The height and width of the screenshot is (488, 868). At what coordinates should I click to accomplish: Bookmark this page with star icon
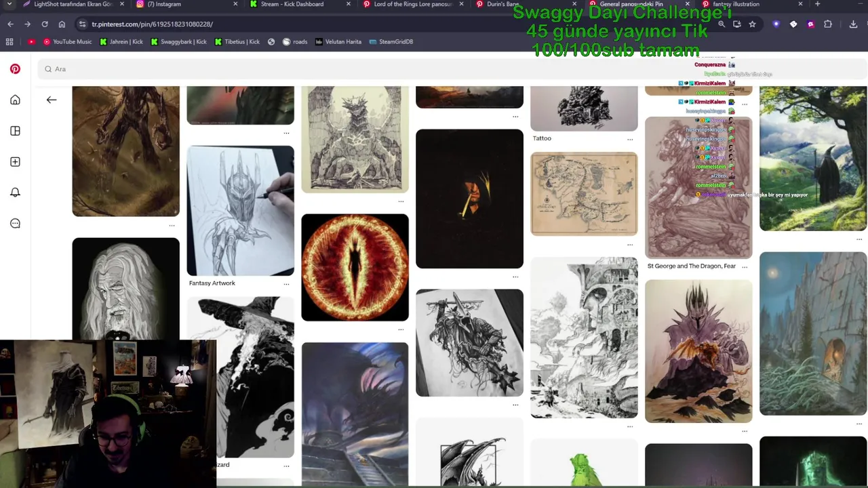pos(752,24)
